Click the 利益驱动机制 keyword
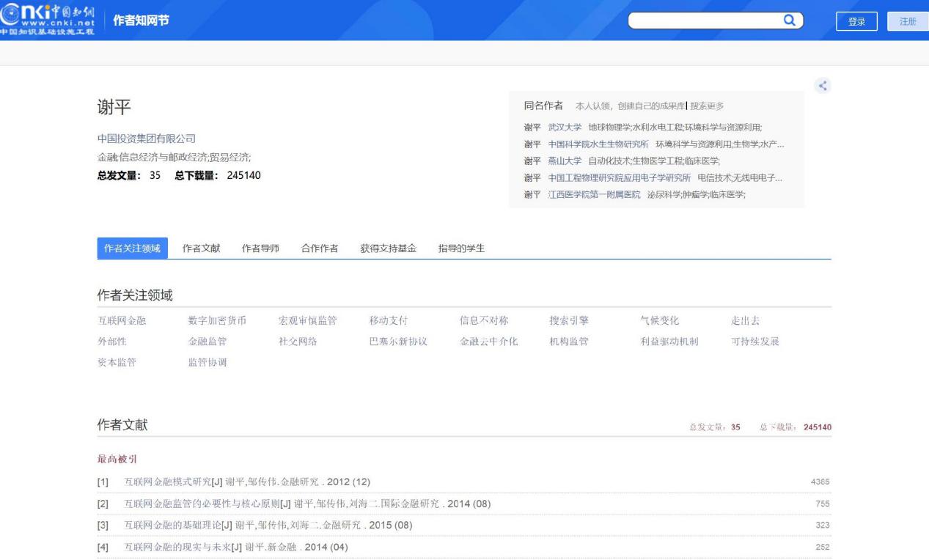The width and height of the screenshot is (929, 560). (669, 341)
